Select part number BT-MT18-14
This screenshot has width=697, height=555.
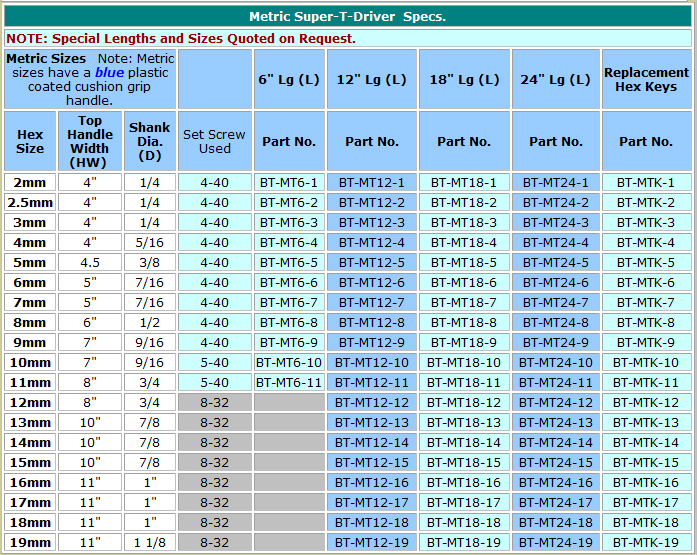click(x=464, y=442)
